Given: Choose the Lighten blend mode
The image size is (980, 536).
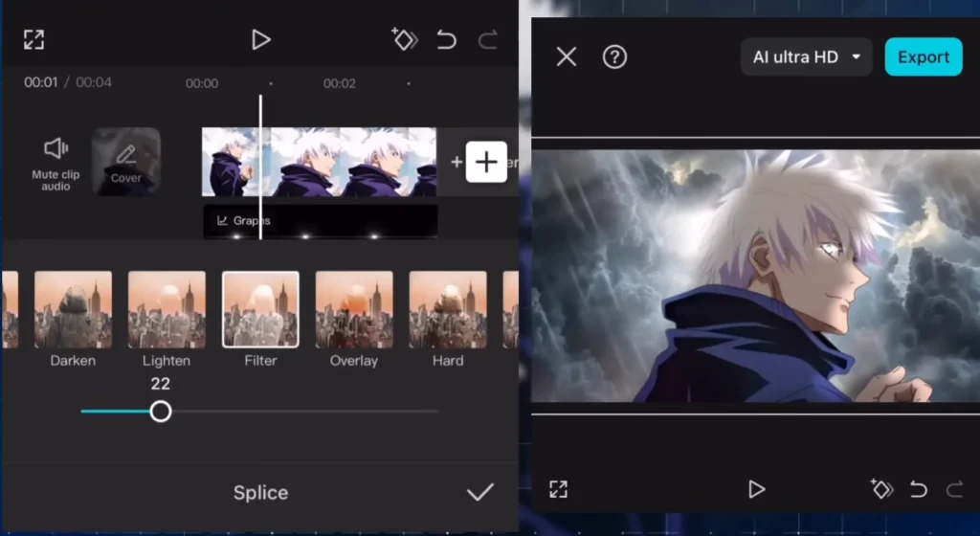Looking at the screenshot, I should click(167, 320).
